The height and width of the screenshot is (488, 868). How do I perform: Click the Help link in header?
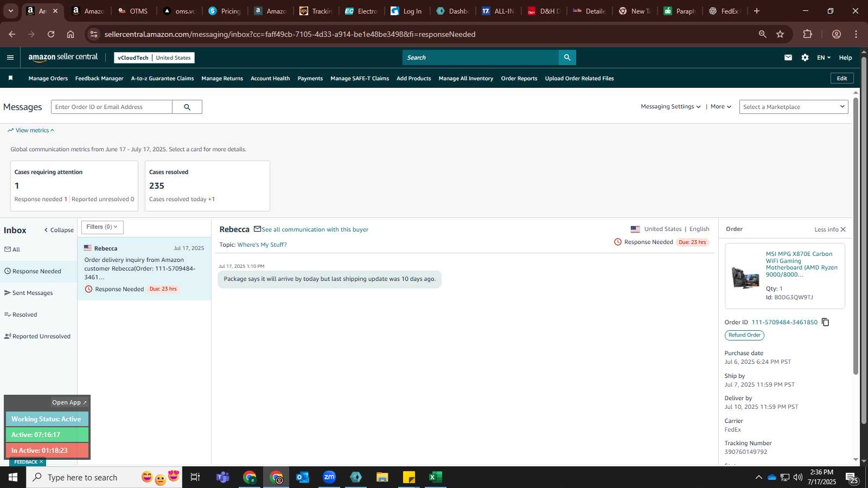tap(845, 57)
